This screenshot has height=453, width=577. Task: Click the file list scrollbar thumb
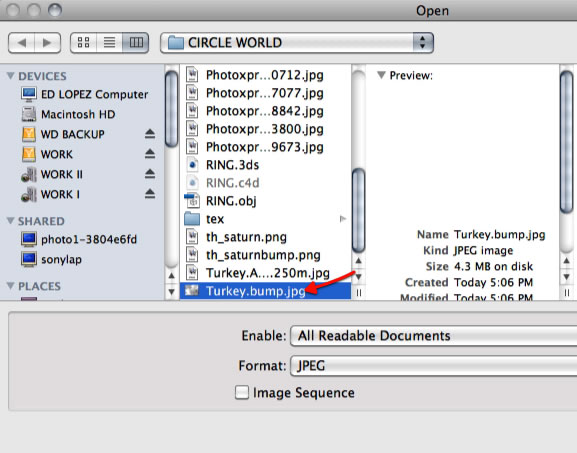coord(359,210)
